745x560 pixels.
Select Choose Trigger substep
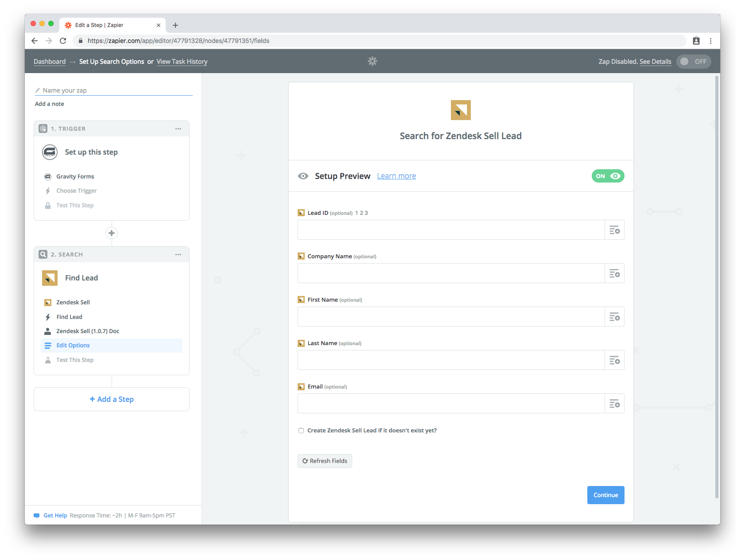click(76, 191)
